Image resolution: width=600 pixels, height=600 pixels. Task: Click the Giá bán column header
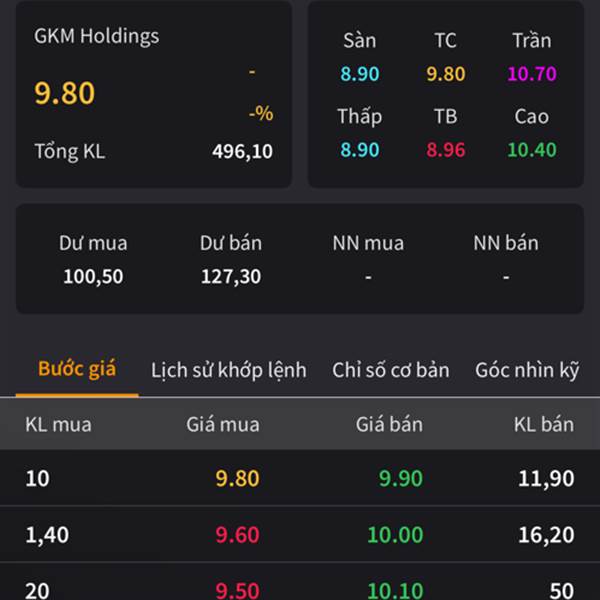point(390,424)
